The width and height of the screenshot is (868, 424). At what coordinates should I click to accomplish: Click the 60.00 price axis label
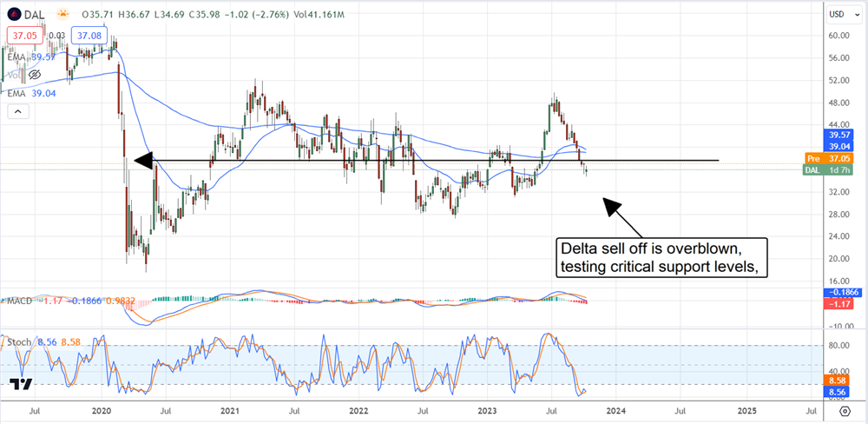click(840, 36)
